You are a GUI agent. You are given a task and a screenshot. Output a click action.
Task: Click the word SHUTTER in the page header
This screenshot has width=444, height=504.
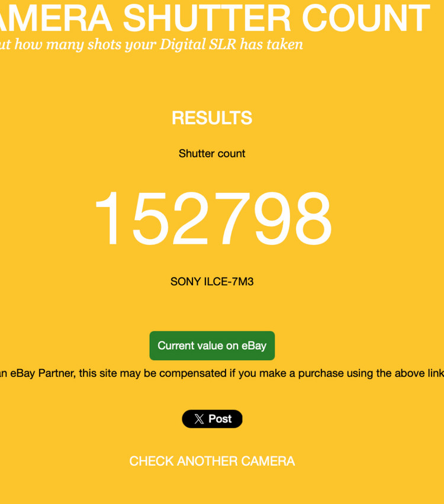click(x=207, y=18)
